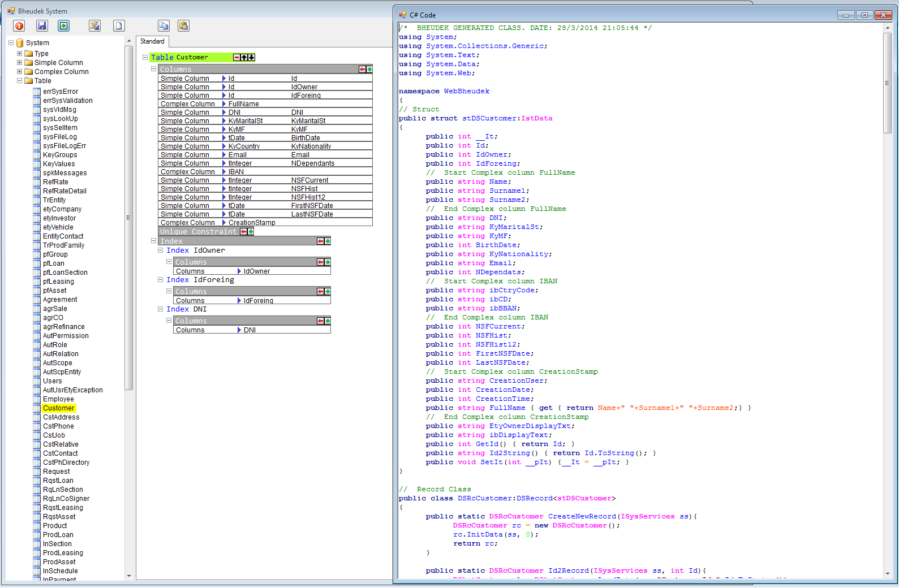Image resolution: width=899 pixels, height=588 pixels.
Task: Click the script with floppy disk icon
Action: click(x=94, y=26)
